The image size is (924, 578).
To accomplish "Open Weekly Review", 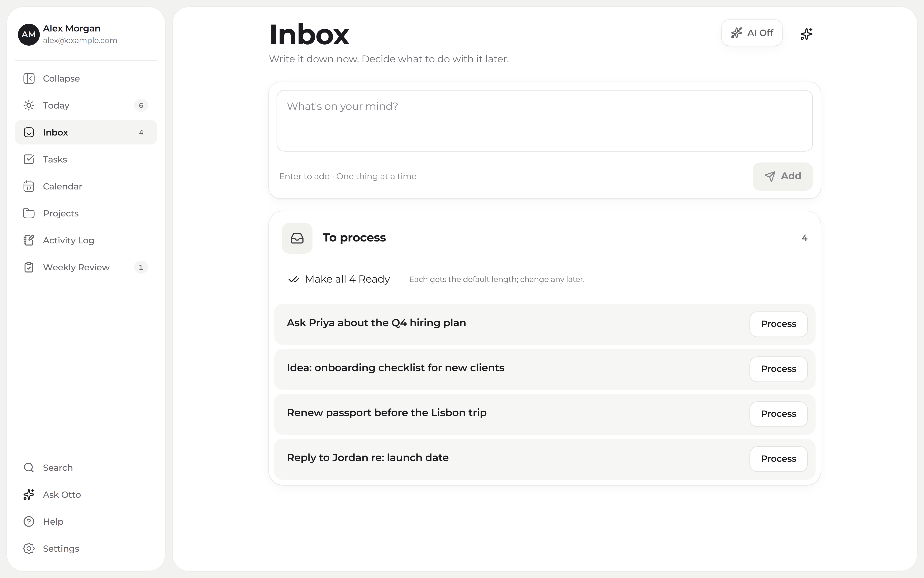I will tap(86, 267).
